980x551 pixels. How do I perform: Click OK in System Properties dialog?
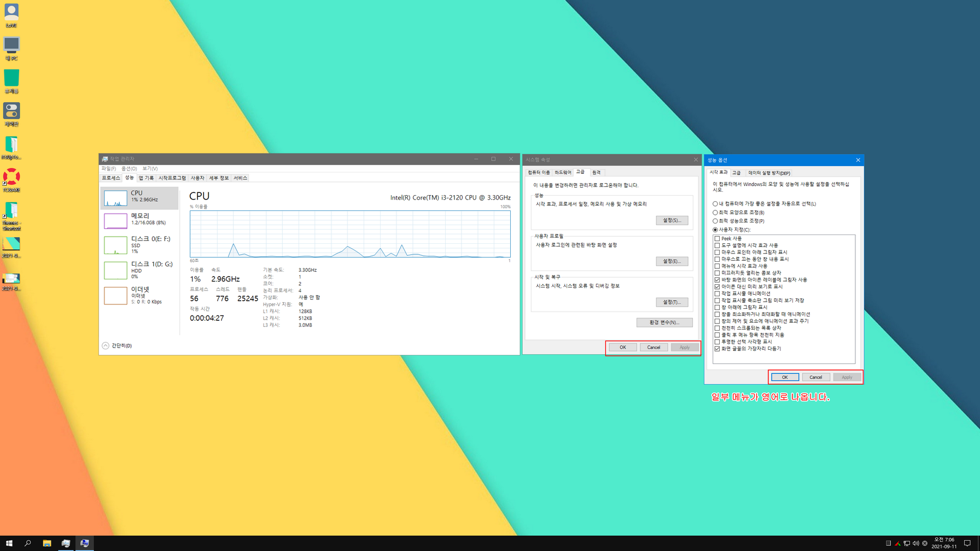point(622,348)
